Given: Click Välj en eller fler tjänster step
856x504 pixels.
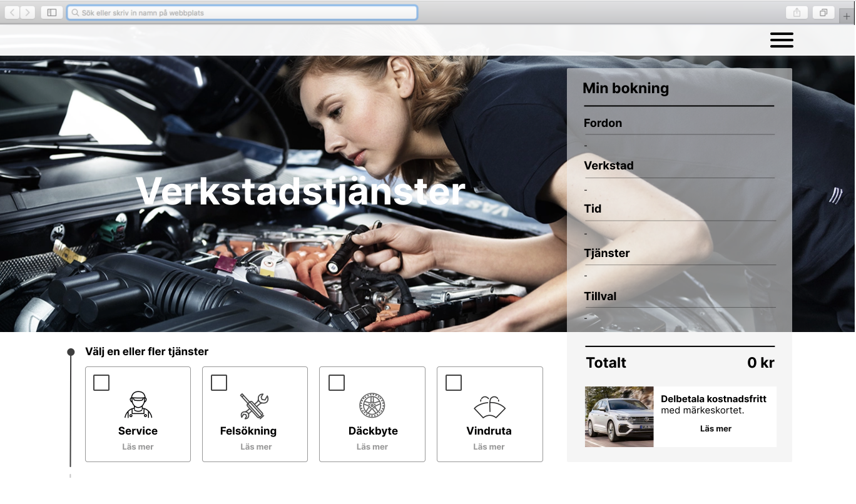Looking at the screenshot, I should pyautogui.click(x=146, y=351).
